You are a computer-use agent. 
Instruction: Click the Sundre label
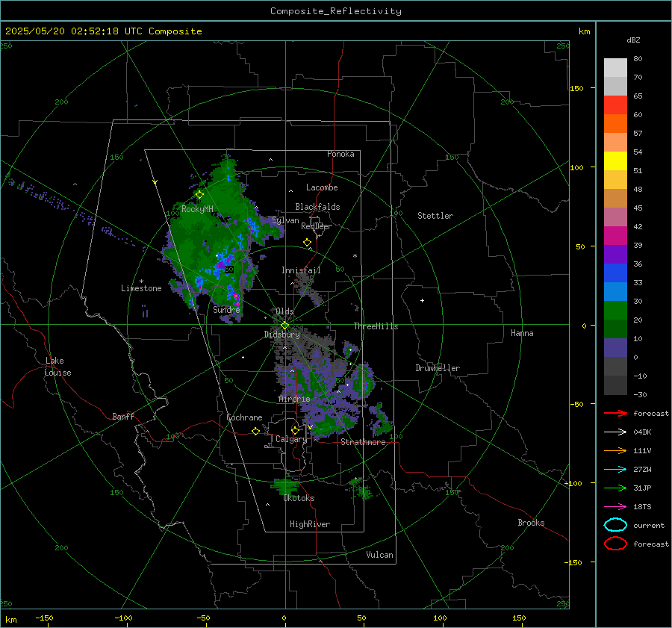tap(226, 309)
